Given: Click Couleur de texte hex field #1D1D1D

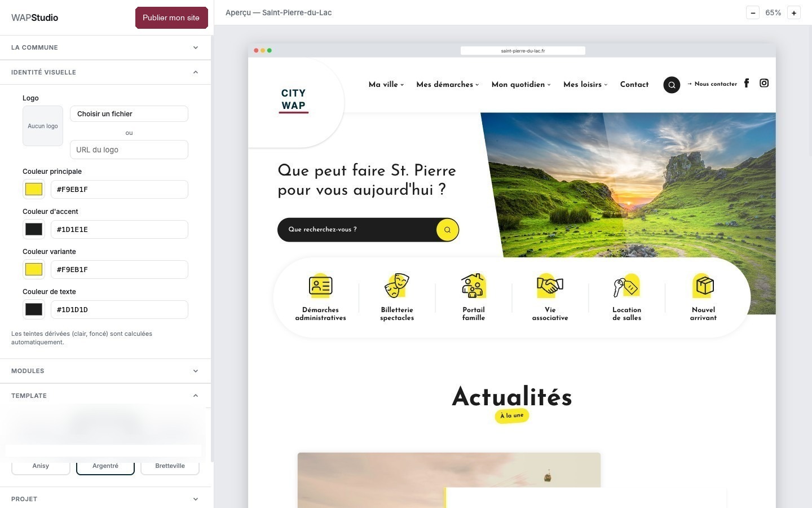Looking at the screenshot, I should [120, 309].
